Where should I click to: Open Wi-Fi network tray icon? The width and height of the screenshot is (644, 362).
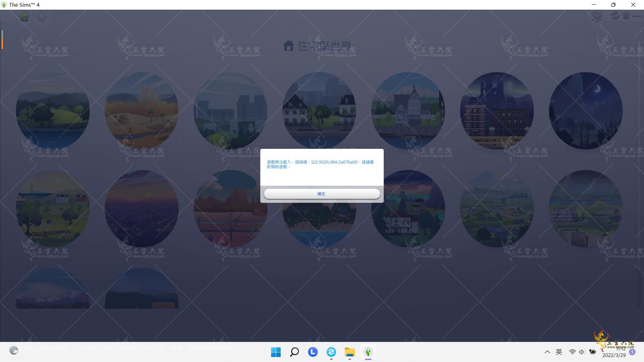(x=573, y=352)
